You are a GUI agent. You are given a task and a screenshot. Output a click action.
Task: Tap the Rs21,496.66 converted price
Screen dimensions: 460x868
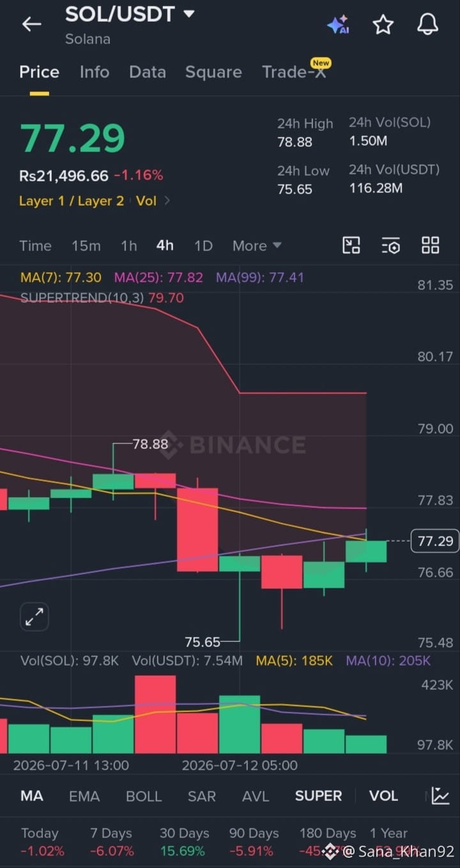click(x=64, y=175)
